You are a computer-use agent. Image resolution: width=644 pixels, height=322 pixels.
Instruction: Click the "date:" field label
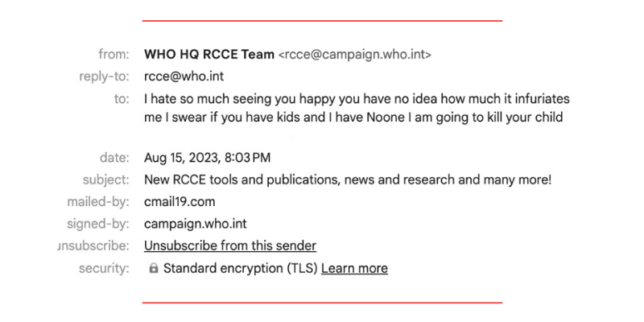coord(114,158)
